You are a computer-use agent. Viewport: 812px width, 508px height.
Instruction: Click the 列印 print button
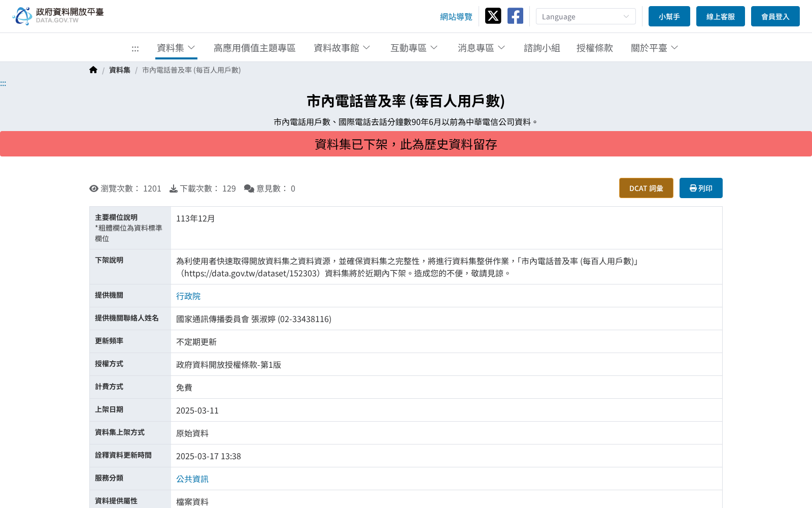[x=701, y=188]
